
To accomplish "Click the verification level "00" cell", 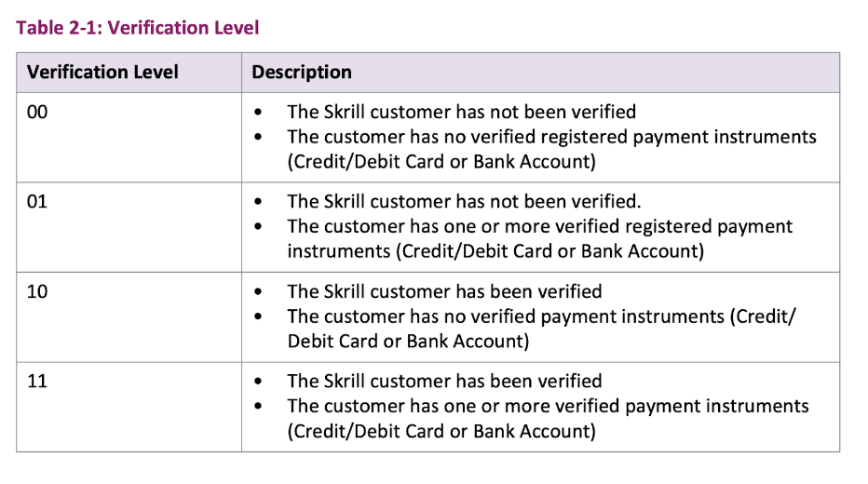I will tap(37, 113).
